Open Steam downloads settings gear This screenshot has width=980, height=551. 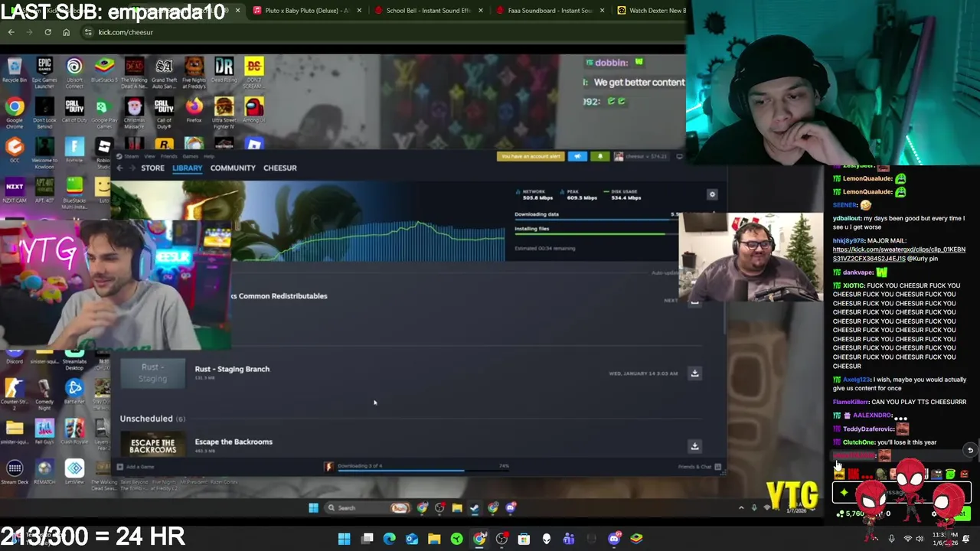click(712, 194)
